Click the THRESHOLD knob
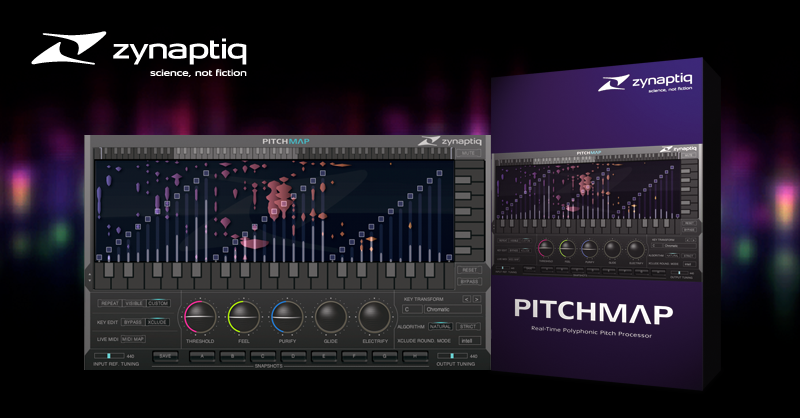The width and height of the screenshot is (800, 418). pos(200,317)
